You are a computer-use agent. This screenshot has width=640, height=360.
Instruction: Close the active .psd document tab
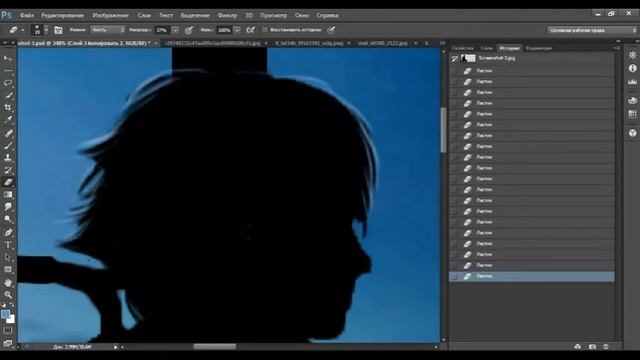coord(156,43)
